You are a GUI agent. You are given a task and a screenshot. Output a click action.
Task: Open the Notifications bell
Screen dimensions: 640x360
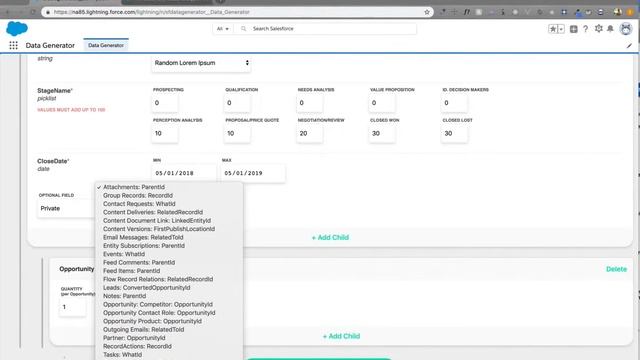(610, 29)
